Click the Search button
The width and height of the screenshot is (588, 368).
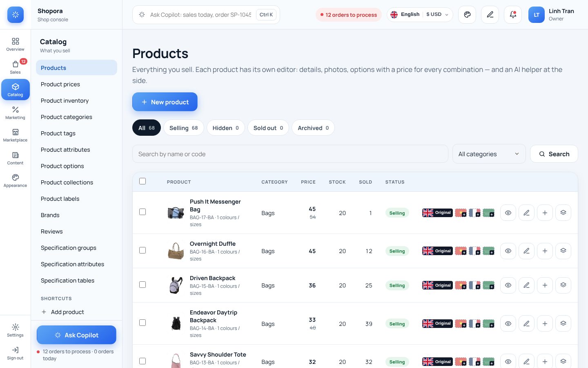pos(554,154)
